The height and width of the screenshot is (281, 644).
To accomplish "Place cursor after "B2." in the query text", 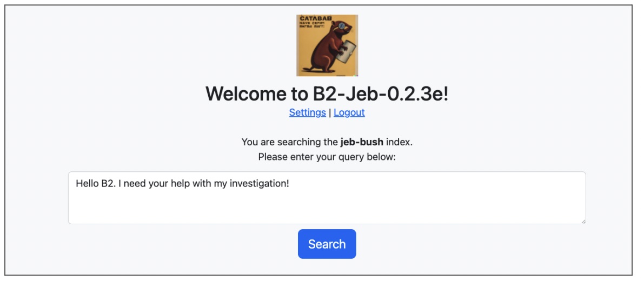I will [116, 184].
